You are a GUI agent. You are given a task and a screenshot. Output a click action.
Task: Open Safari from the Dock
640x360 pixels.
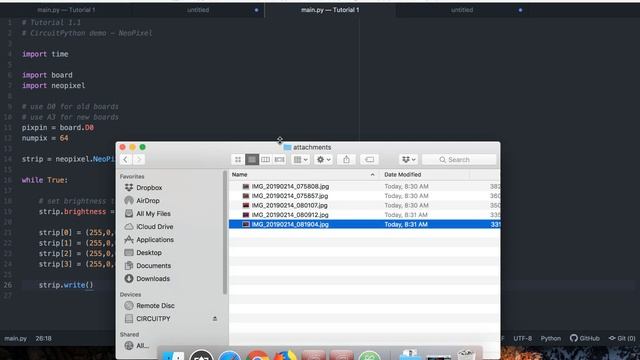click(229, 356)
